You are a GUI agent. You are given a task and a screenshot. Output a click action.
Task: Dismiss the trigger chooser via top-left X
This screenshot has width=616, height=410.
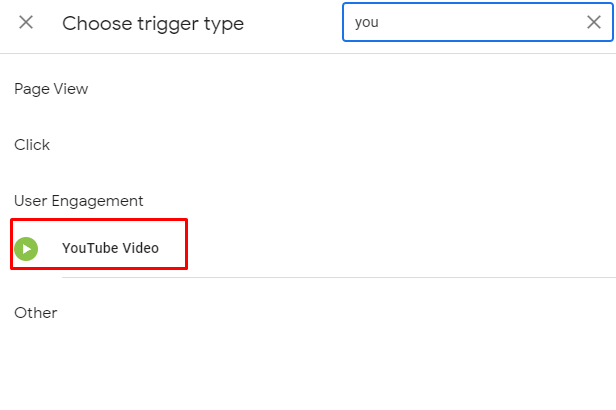pos(26,22)
